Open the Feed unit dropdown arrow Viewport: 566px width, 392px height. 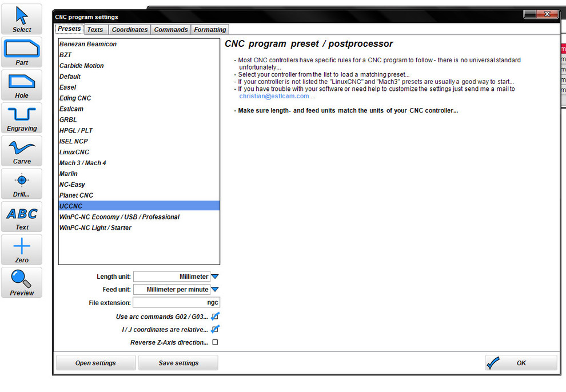point(215,289)
